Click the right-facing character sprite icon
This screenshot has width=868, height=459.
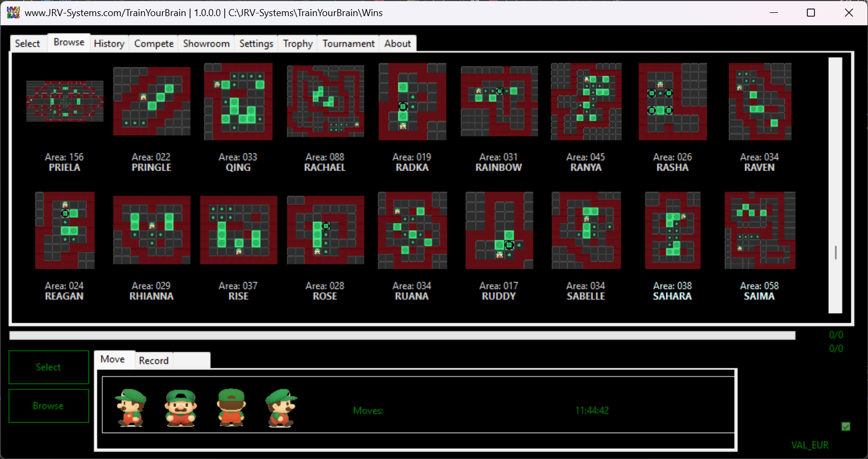(x=281, y=408)
